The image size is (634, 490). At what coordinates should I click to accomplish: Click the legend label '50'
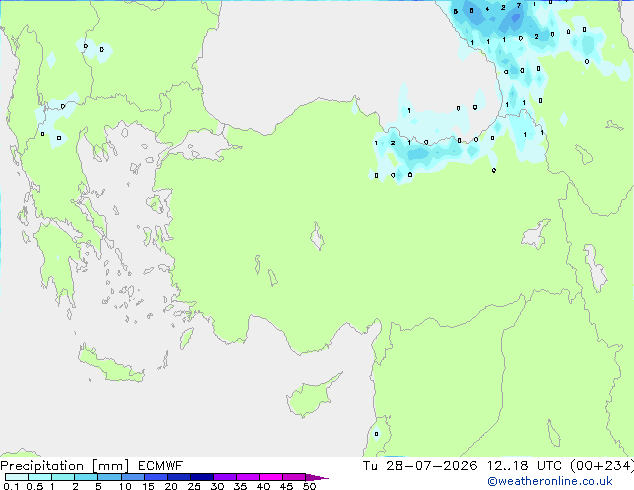coord(309,486)
